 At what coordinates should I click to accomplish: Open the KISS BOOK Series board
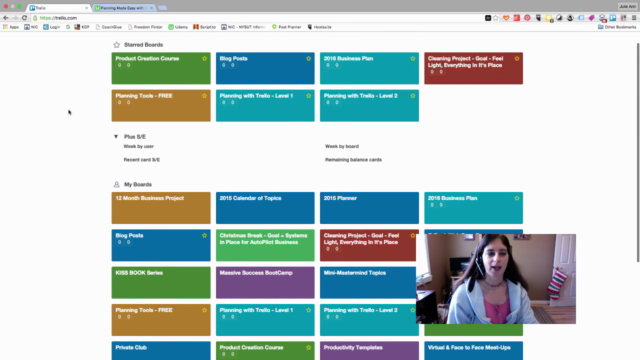click(x=161, y=282)
